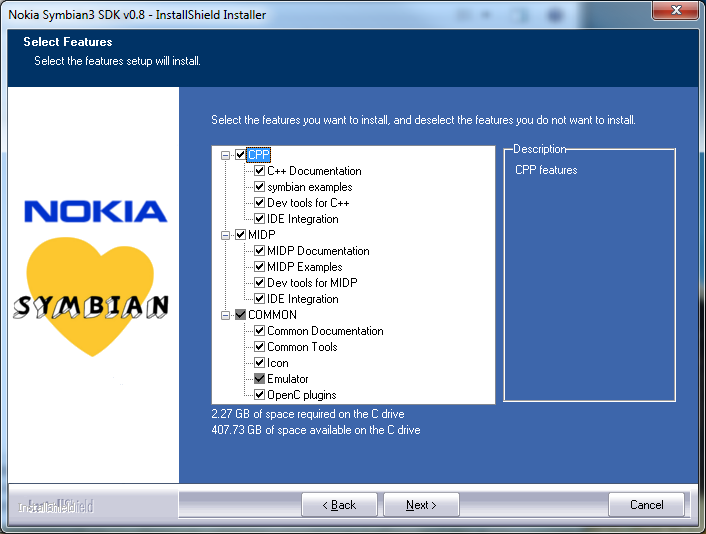The width and height of the screenshot is (706, 534).
Task: Click Next to continue installation
Action: [x=421, y=505]
